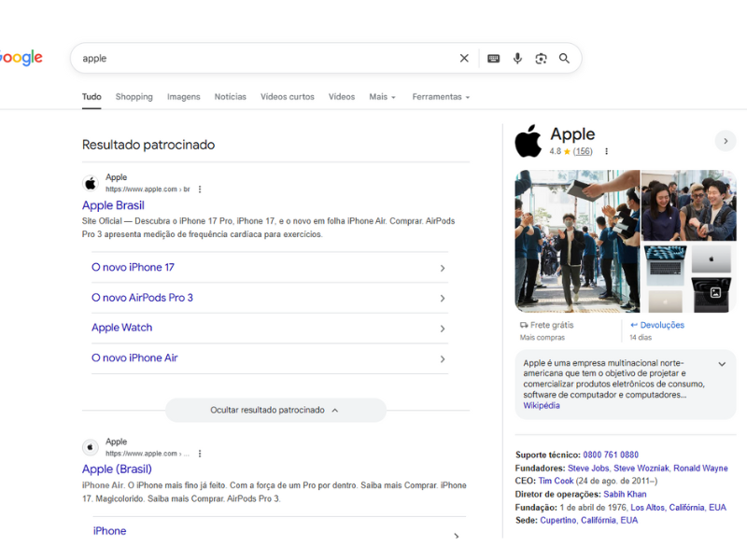Screen dimensions: 747x560
Task: Open silver Mac mini thumbnail image
Action: click(x=711, y=259)
